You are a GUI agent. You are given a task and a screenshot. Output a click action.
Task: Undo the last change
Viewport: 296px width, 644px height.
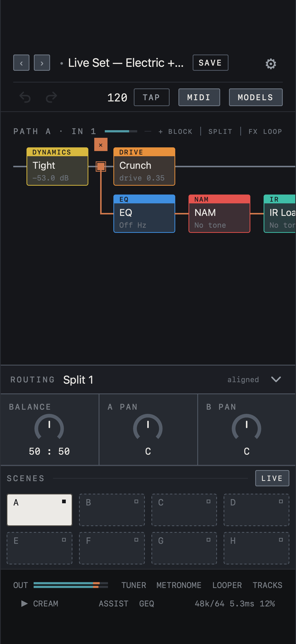pos(25,97)
